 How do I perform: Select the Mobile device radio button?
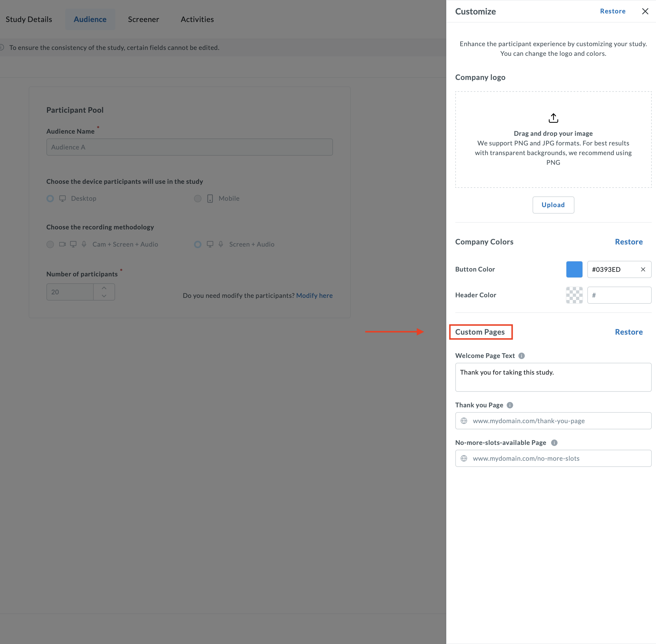click(x=198, y=199)
